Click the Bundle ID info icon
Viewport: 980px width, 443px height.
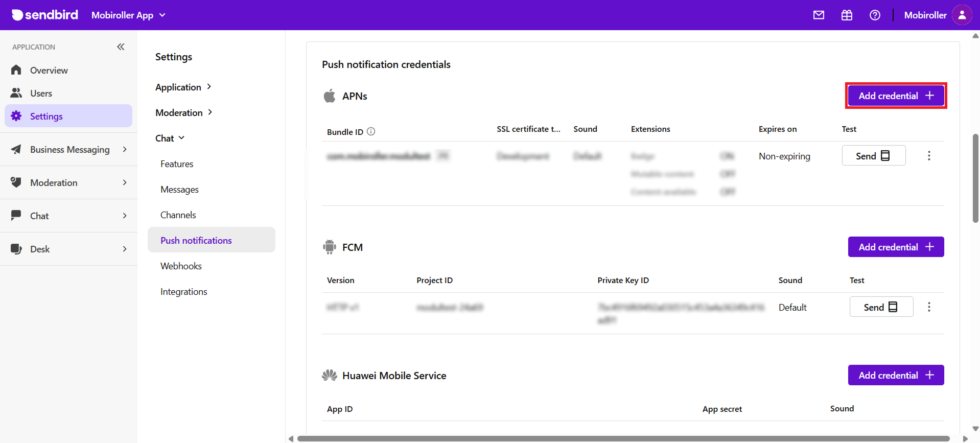371,131
